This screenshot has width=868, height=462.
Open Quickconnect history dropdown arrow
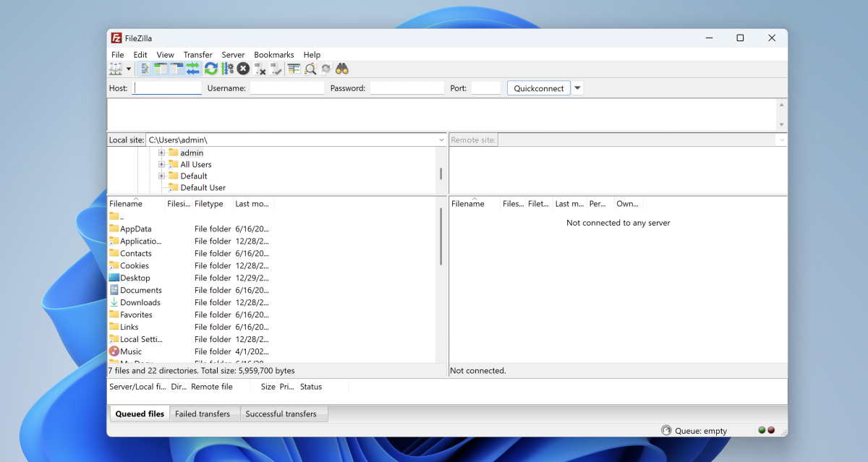[x=577, y=88]
